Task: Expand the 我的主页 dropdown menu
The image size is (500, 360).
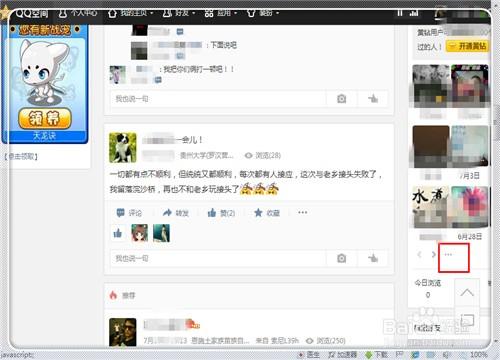Action: 130,13
